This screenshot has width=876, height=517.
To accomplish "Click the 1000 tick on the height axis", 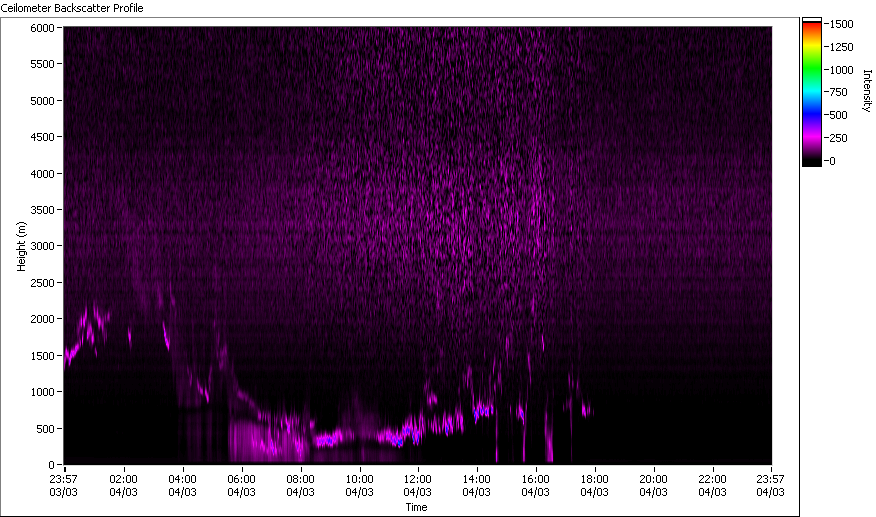I will [42, 392].
